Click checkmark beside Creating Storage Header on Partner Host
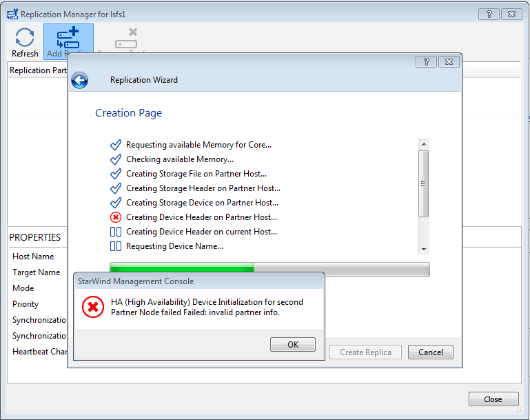 [116, 188]
